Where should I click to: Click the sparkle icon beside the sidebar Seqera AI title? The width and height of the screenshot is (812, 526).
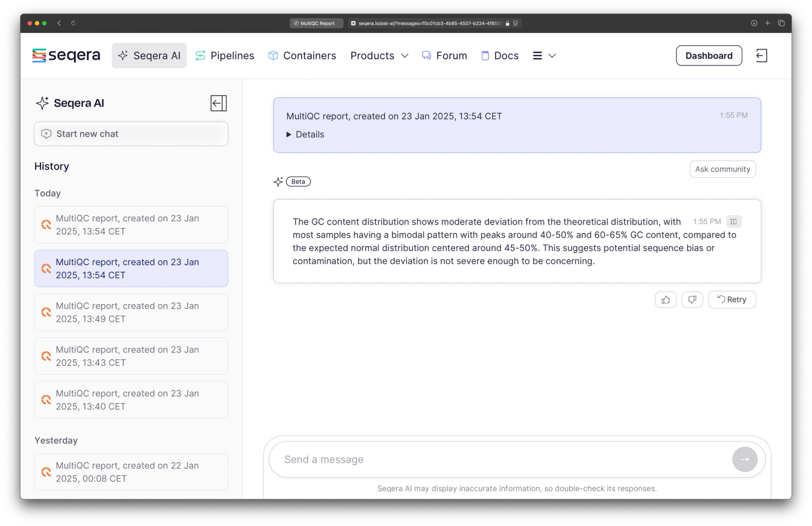pos(42,103)
